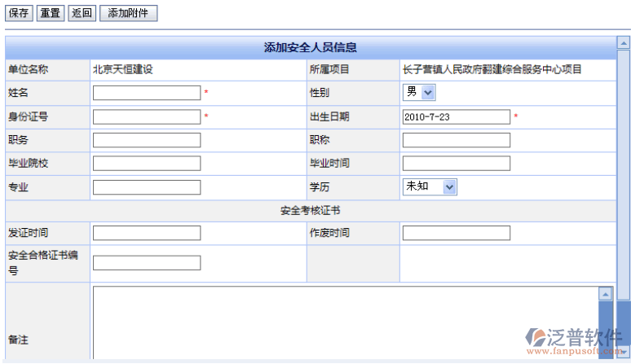The image size is (631, 364).
Task: Click the 保存 (Save) button
Action: pyautogui.click(x=19, y=13)
